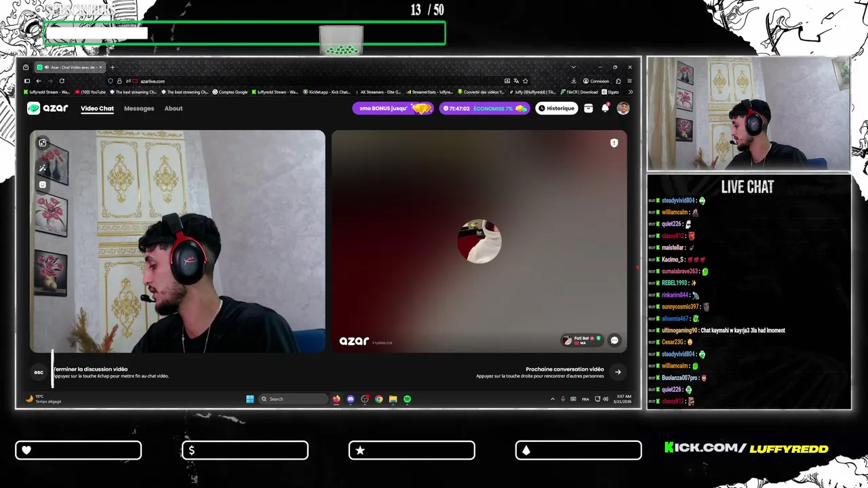Open the magic wand effects tool
Screen dimensions: 868x488
(43, 168)
